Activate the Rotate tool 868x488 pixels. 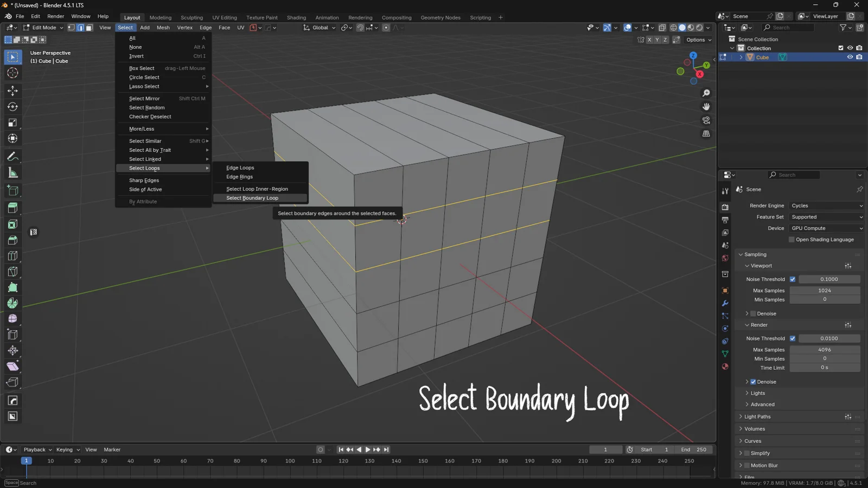[x=12, y=107]
